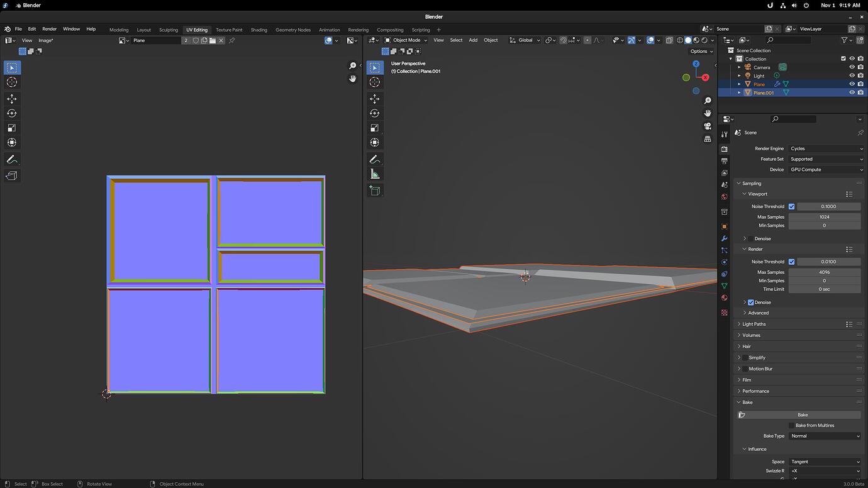Screen dimensions: 868x488
Task: Select the Measure tool in the 3D viewport
Action: tap(375, 174)
